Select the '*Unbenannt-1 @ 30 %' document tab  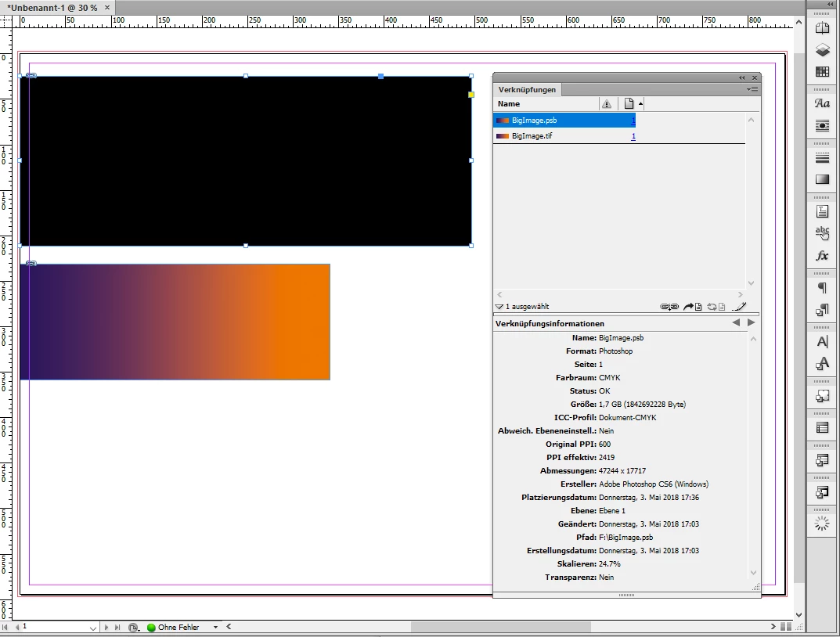pos(52,8)
